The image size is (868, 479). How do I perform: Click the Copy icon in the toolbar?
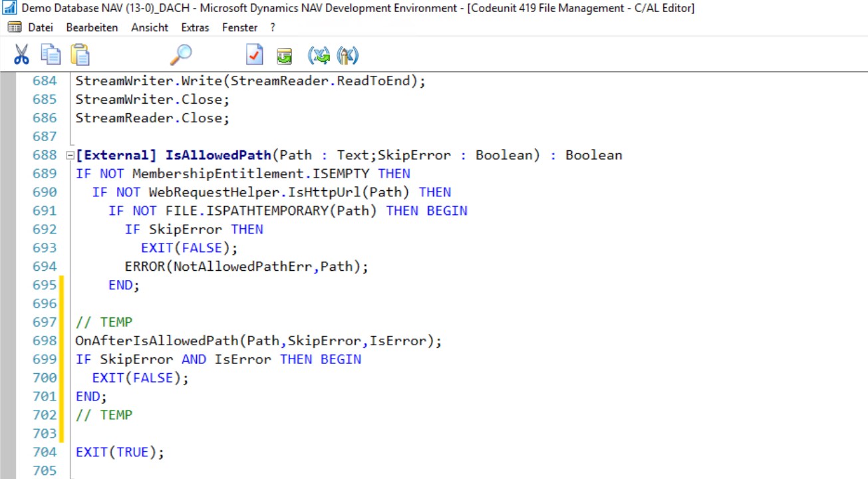[x=50, y=55]
